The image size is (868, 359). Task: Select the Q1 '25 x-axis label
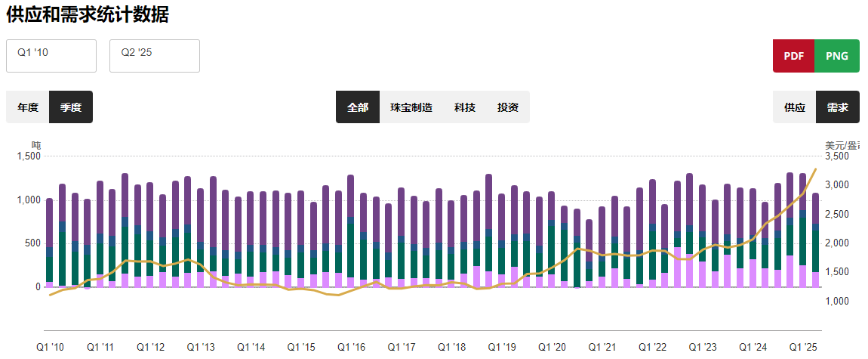coord(803,347)
